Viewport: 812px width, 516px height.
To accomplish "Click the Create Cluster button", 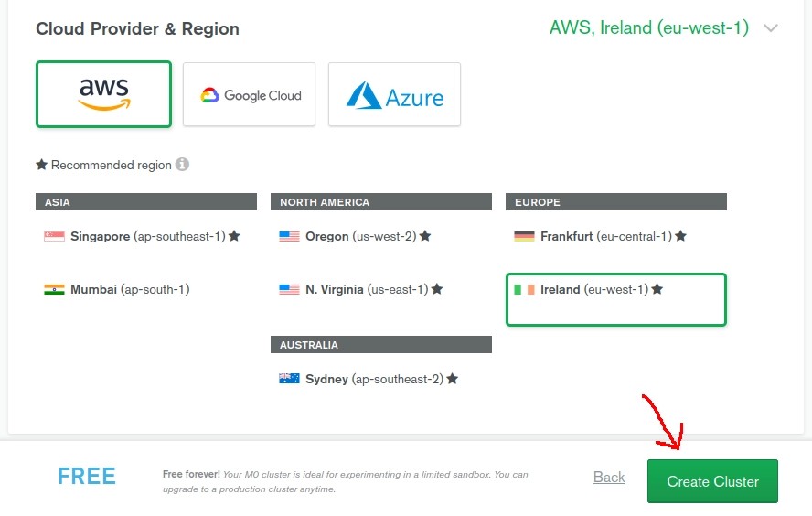I will pos(712,481).
